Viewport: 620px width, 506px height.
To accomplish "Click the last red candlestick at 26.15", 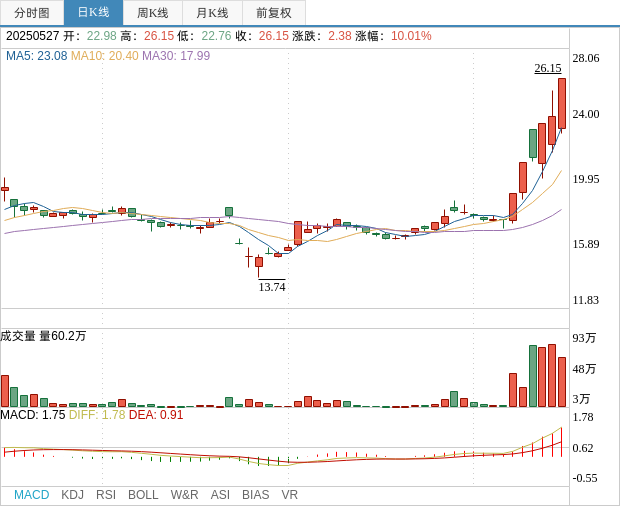I will [x=562, y=104].
